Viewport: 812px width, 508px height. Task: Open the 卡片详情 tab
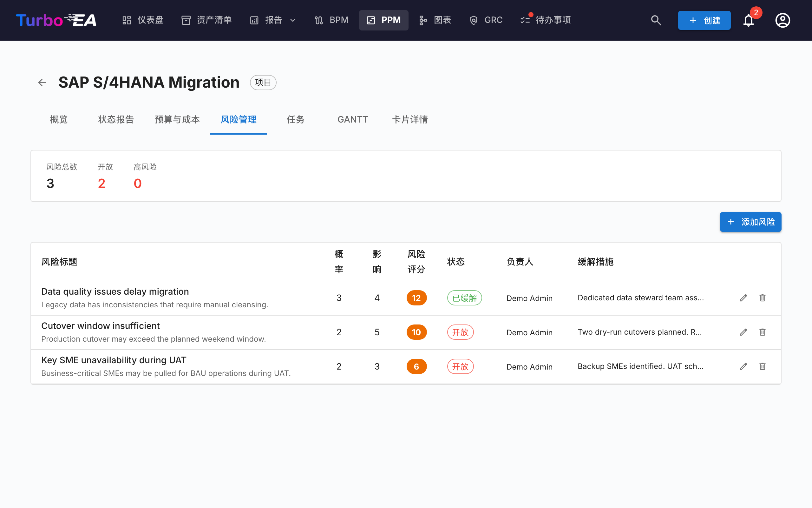pos(410,120)
